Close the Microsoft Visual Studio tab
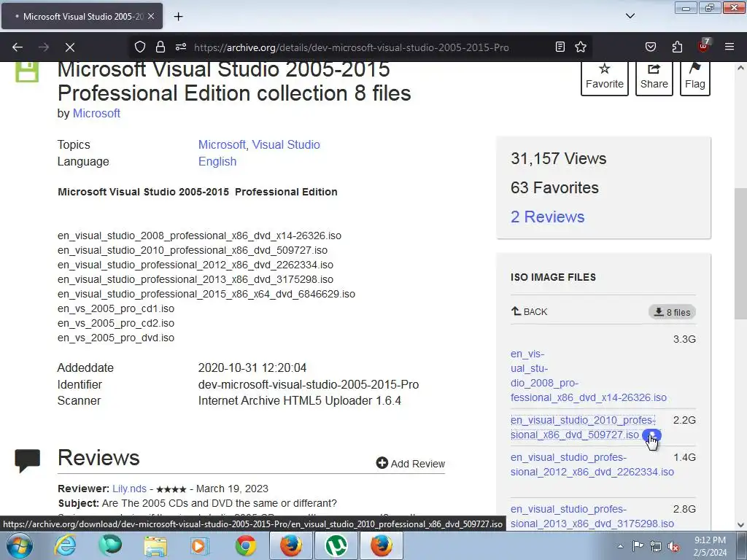This screenshot has width=747, height=560. (x=150, y=16)
